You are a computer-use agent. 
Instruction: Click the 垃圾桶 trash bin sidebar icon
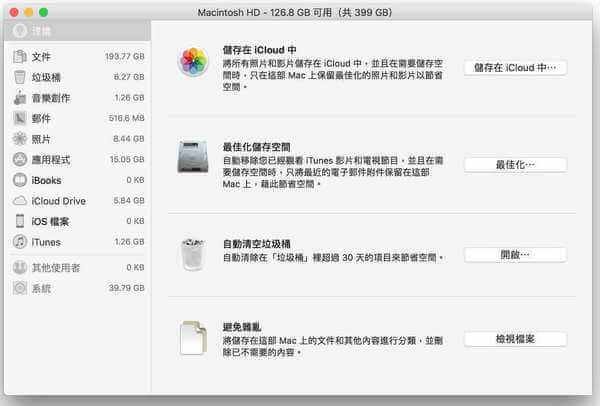tap(20, 77)
